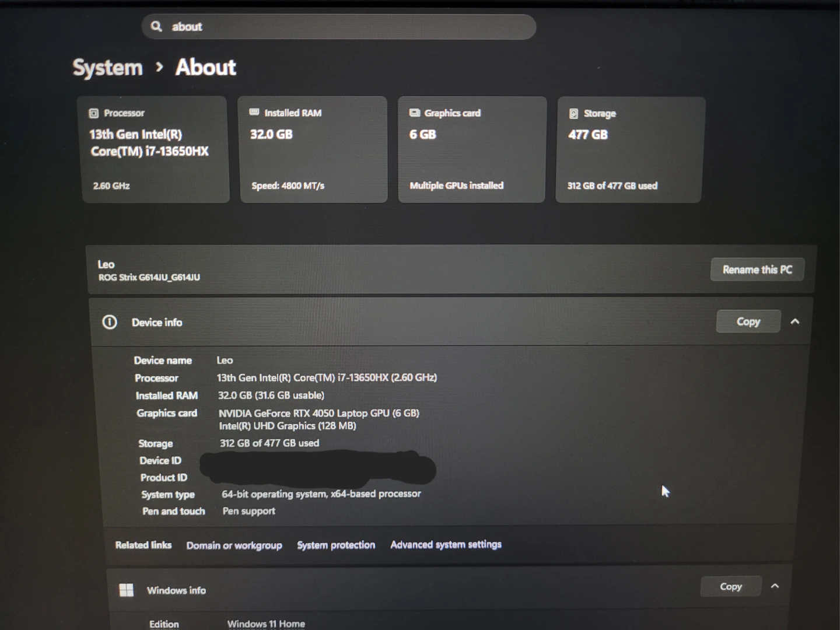Click the System type label
This screenshot has width=840, height=630.
click(168, 495)
